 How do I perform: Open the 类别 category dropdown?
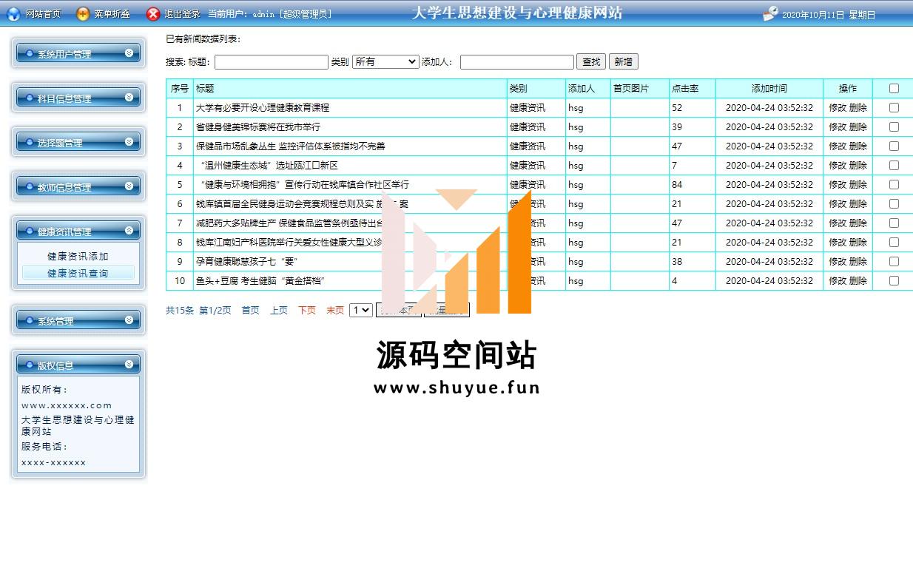385,62
